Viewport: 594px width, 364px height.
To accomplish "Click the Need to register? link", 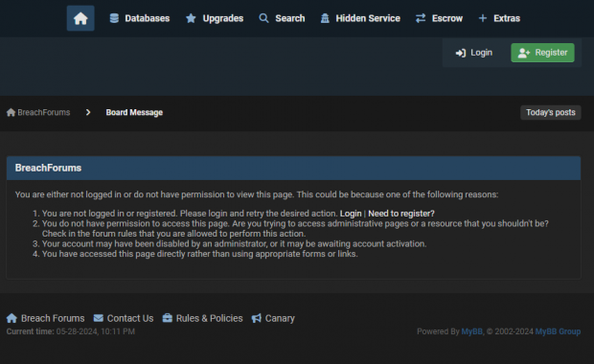I will 401,214.
